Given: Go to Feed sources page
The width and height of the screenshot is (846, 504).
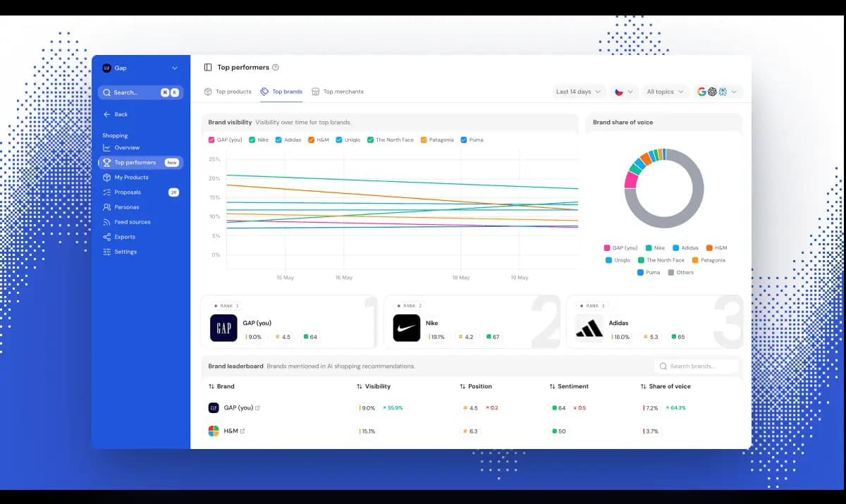Looking at the screenshot, I should tap(140, 222).
